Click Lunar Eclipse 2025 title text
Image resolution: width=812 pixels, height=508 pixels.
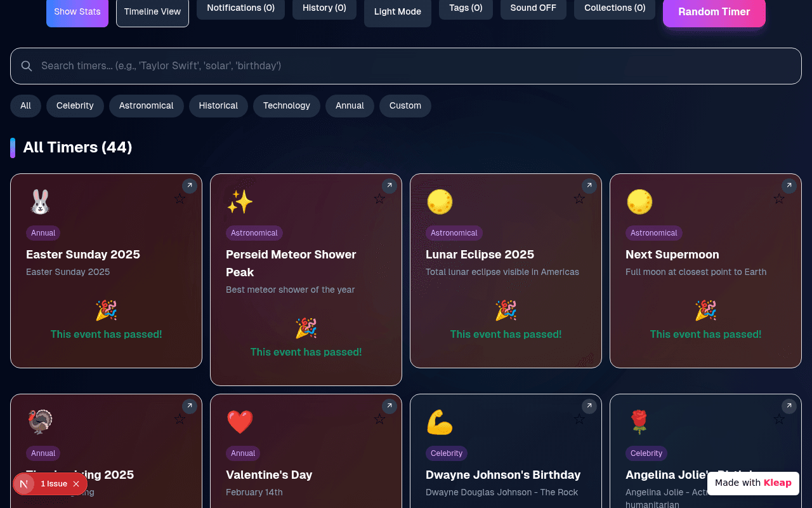pos(480,255)
